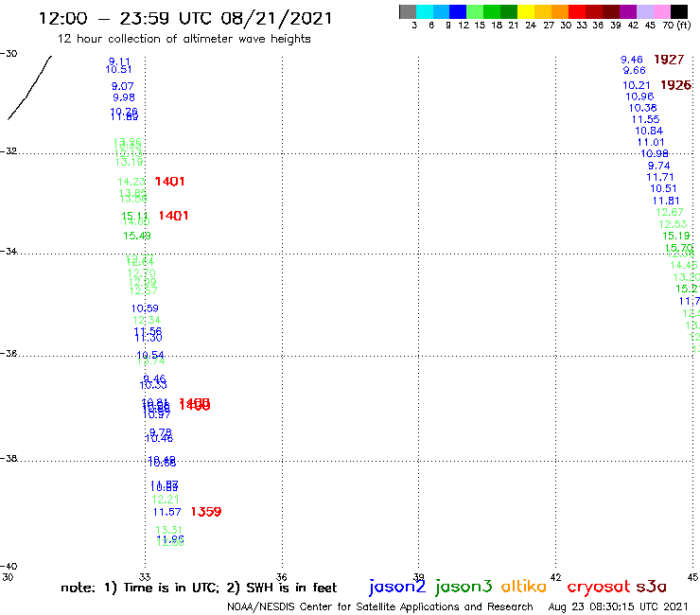
Task: Click the 1359 time stamp
Action: pos(206,512)
